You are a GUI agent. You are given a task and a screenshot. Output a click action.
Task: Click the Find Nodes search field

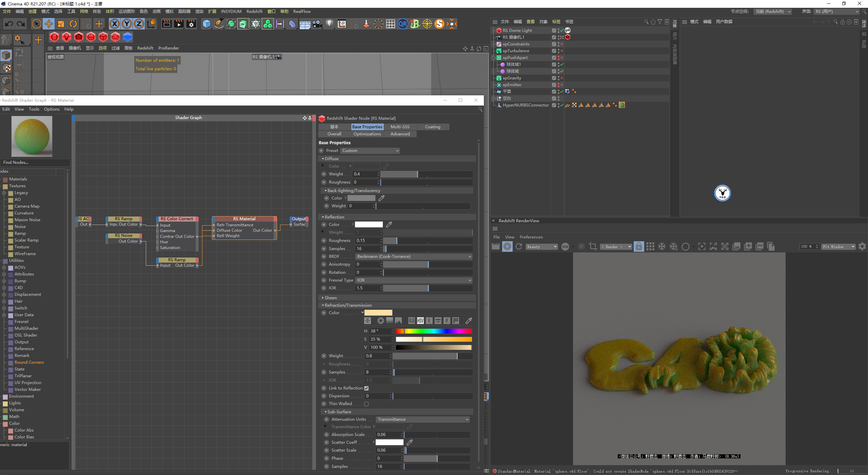(35, 162)
